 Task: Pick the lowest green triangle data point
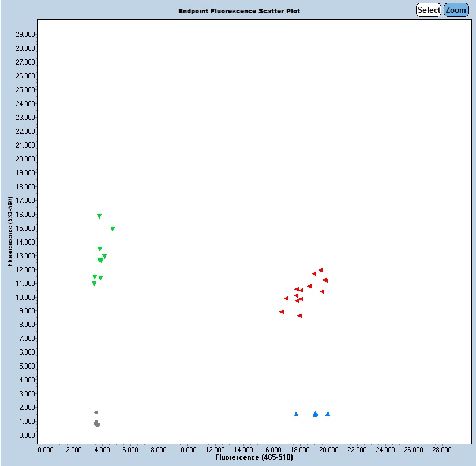click(x=94, y=284)
